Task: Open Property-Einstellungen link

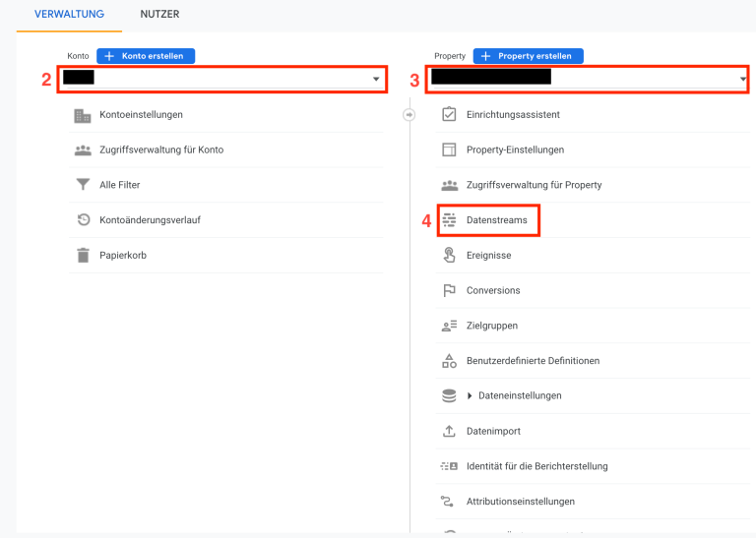Action: tap(515, 150)
